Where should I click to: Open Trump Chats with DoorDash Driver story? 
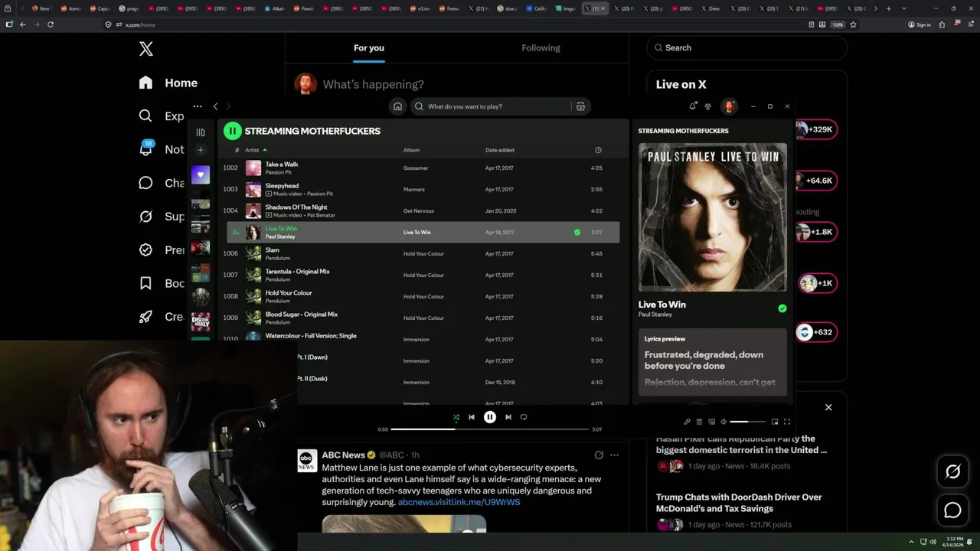pyautogui.click(x=739, y=503)
